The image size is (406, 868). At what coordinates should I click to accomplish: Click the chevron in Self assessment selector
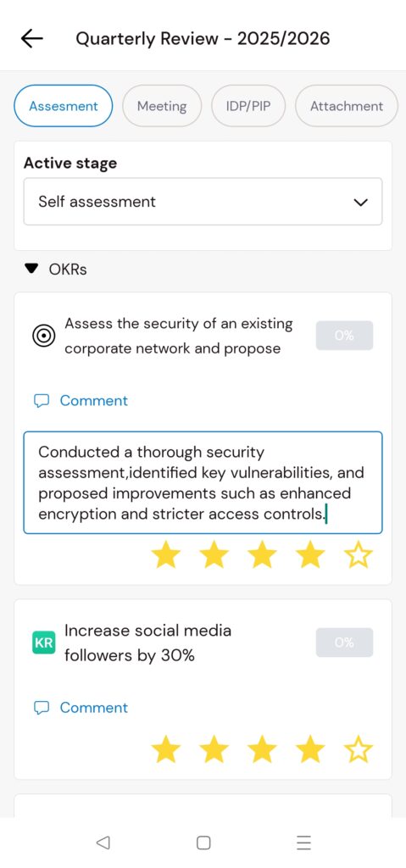[x=360, y=202]
